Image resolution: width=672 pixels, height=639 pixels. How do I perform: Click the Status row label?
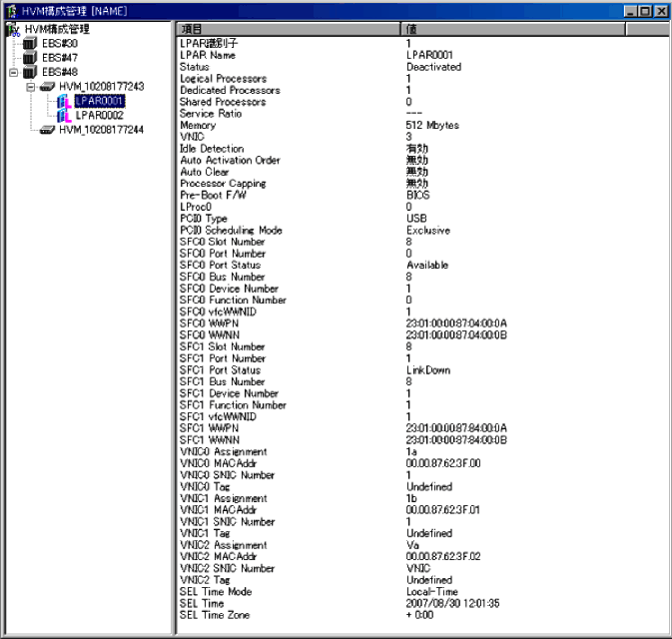point(194,67)
